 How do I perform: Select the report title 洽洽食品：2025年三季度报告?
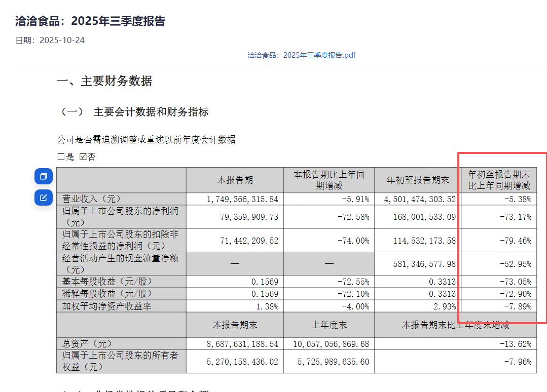point(90,21)
